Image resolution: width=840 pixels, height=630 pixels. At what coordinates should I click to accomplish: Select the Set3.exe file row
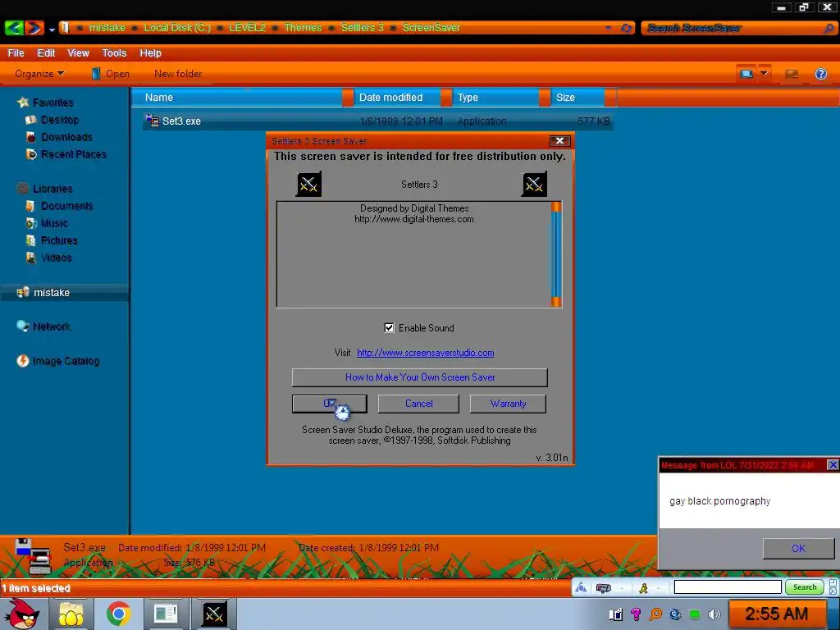(378, 121)
